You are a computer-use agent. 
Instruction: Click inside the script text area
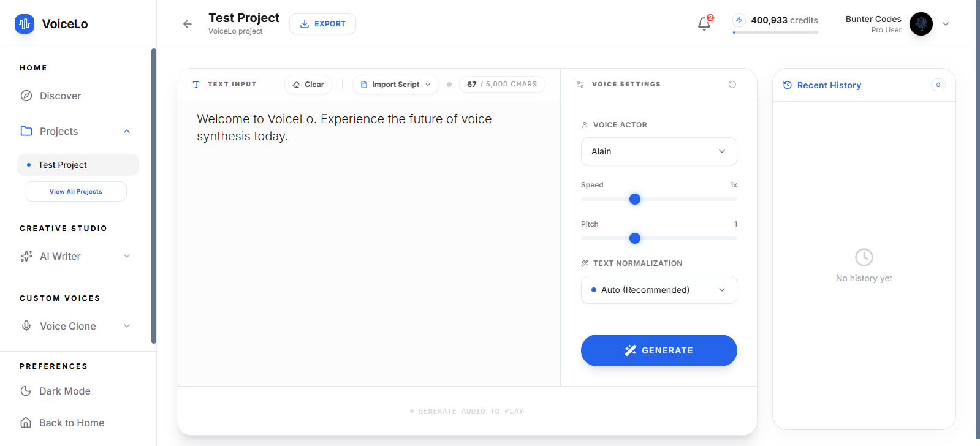point(368,243)
